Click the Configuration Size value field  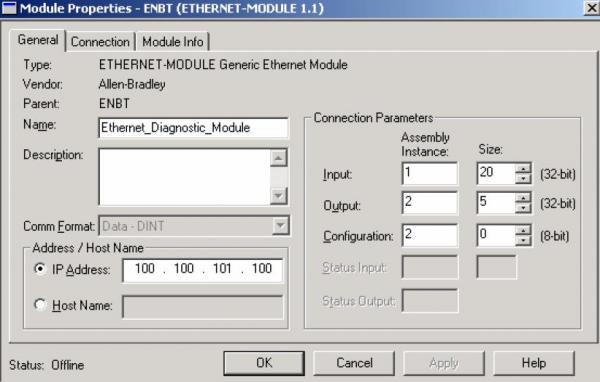tap(496, 235)
